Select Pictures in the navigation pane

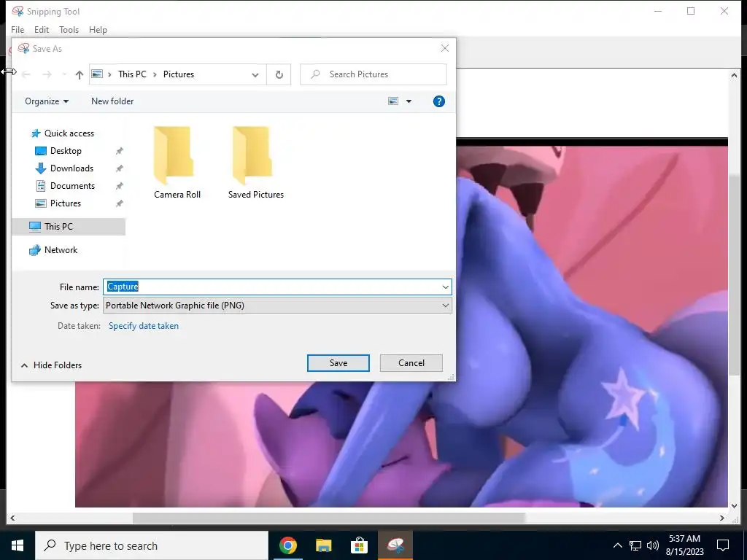click(65, 203)
